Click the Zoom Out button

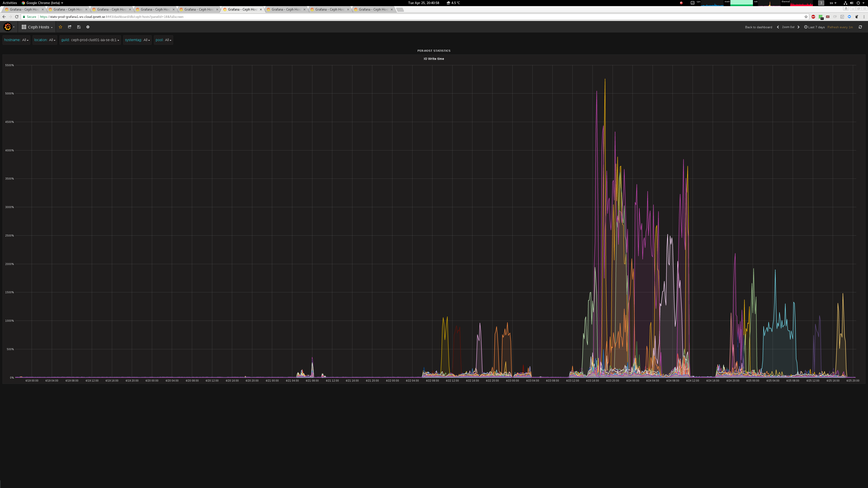coord(788,27)
